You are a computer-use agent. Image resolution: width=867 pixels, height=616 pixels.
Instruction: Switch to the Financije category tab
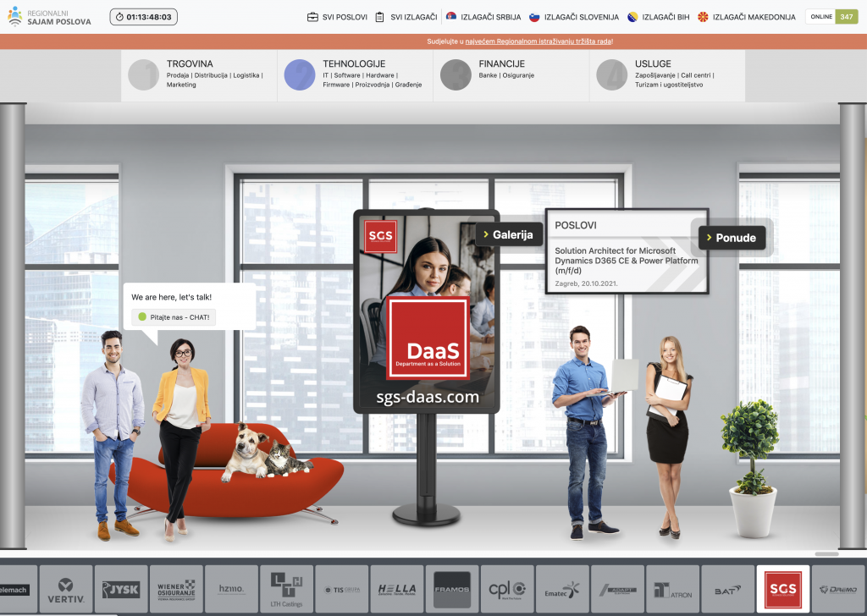pyautogui.click(x=511, y=75)
